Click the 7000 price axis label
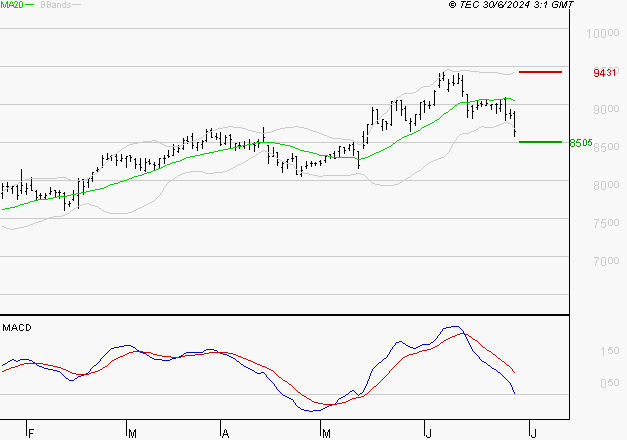The height and width of the screenshot is (440, 627). 606,261
